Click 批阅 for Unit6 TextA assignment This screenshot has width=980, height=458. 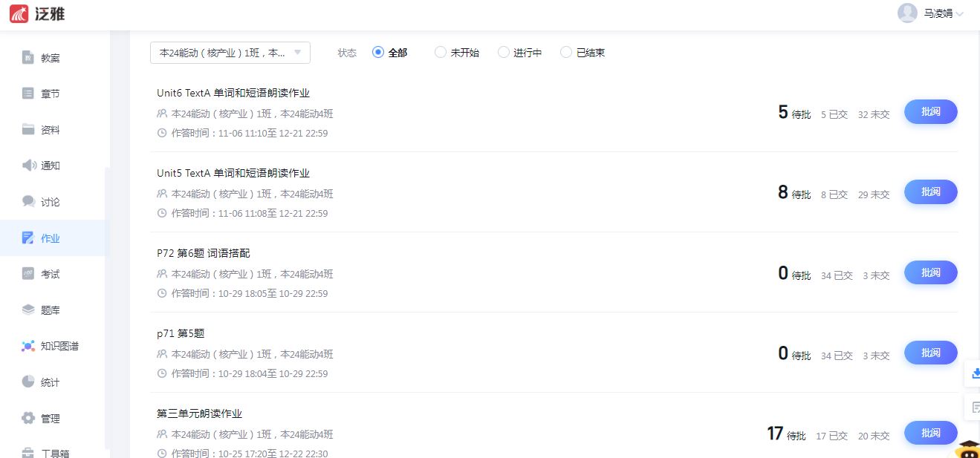pos(930,111)
